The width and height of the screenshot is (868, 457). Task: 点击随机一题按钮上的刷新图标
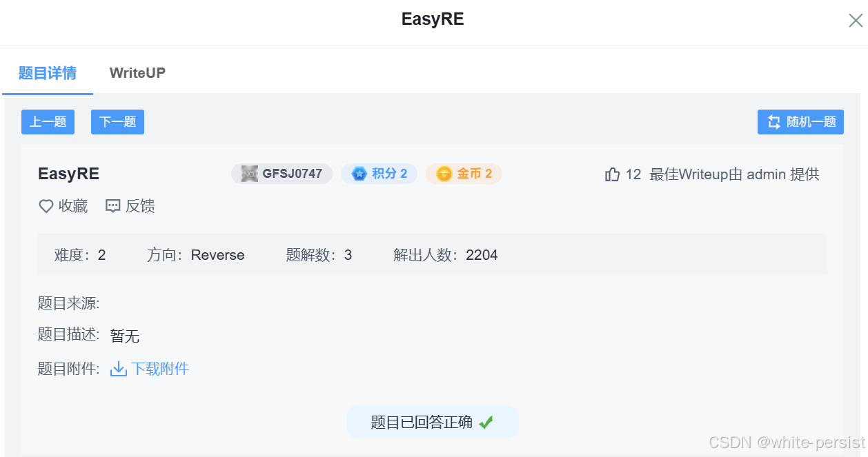pyautogui.click(x=773, y=121)
